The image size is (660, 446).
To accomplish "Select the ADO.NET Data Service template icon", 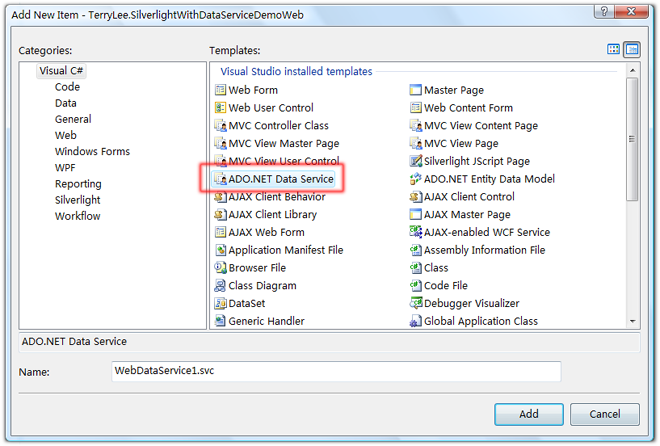I will (220, 179).
